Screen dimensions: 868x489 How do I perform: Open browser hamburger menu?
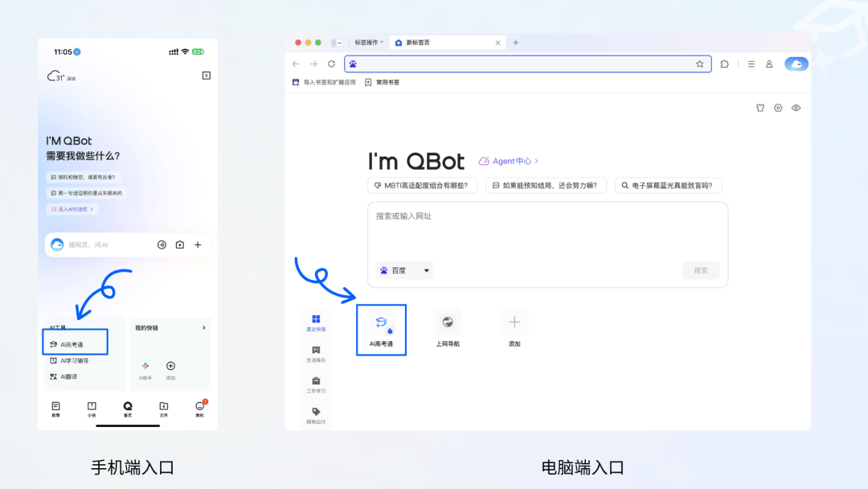coord(751,64)
